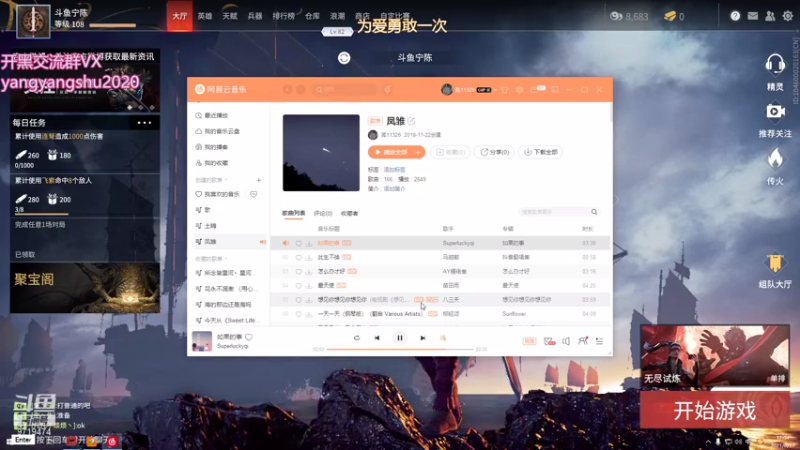Open the liked music playlist in sidebar
The image size is (800, 450).
219,194
